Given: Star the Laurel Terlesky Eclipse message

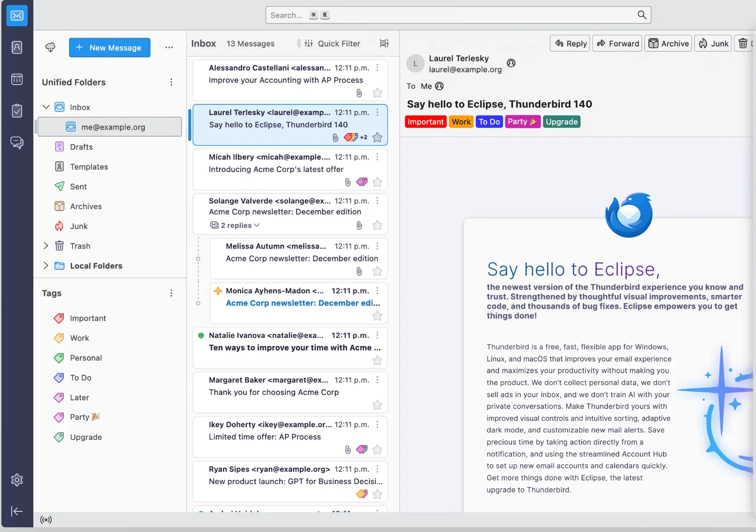Looking at the screenshot, I should pos(377,137).
